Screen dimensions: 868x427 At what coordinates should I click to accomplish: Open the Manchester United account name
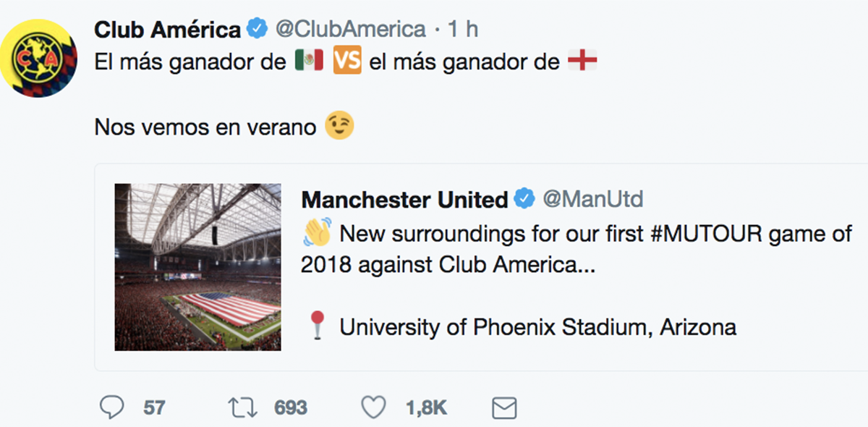pyautogui.click(x=404, y=199)
